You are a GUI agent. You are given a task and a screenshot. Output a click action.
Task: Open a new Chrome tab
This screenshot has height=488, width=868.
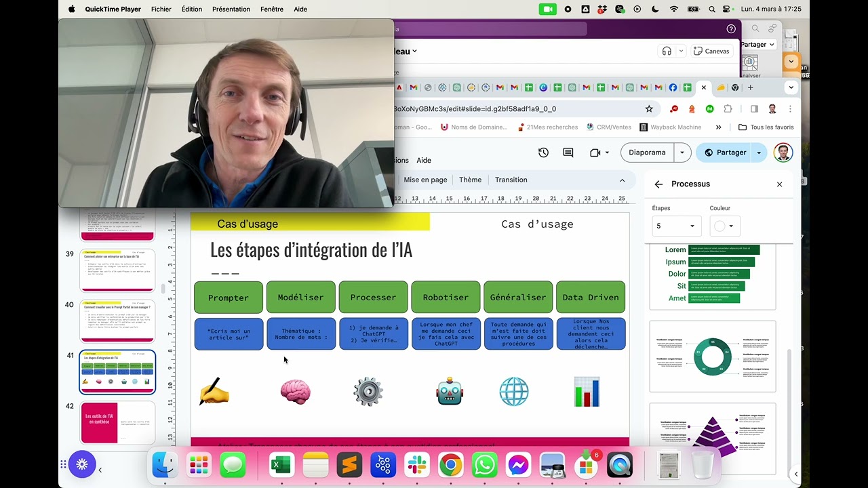click(x=750, y=87)
